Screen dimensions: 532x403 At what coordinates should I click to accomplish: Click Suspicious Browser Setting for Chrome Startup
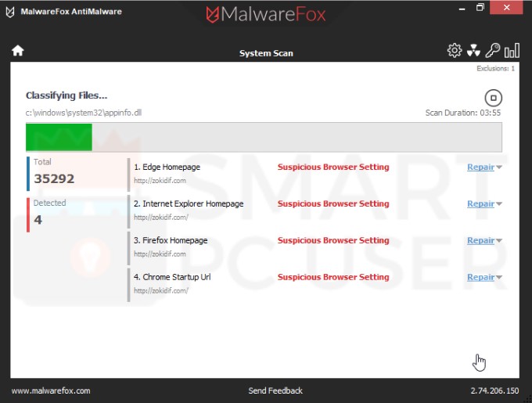pyautogui.click(x=333, y=277)
